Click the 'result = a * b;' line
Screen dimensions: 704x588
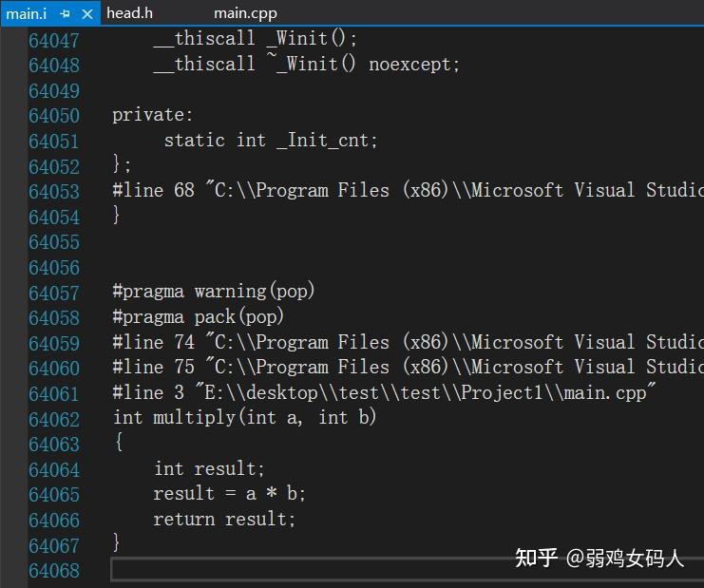click(229, 494)
